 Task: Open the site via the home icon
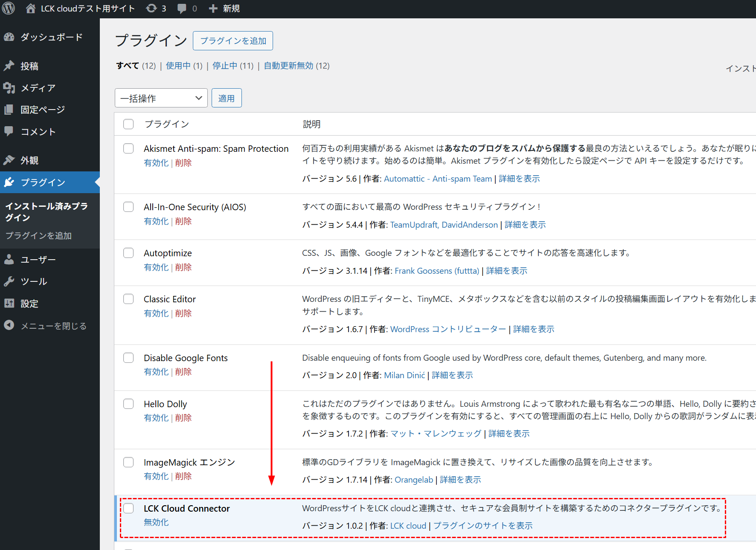tap(30, 8)
